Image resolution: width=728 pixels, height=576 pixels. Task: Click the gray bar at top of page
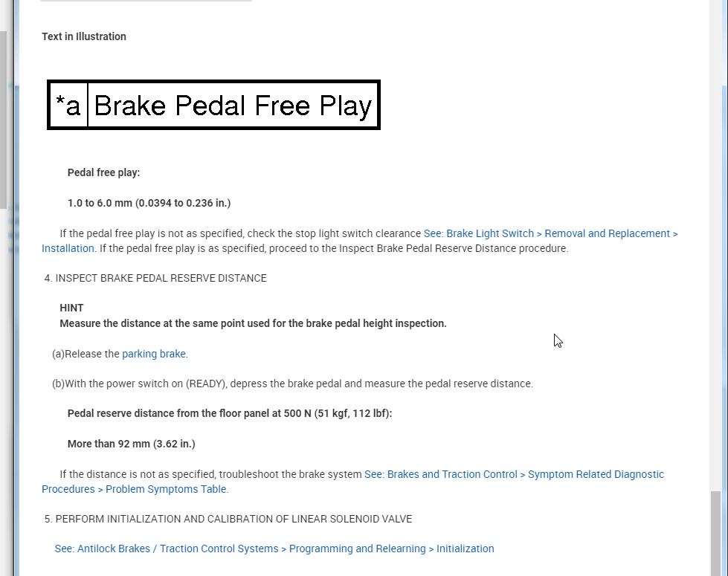coord(146,1)
